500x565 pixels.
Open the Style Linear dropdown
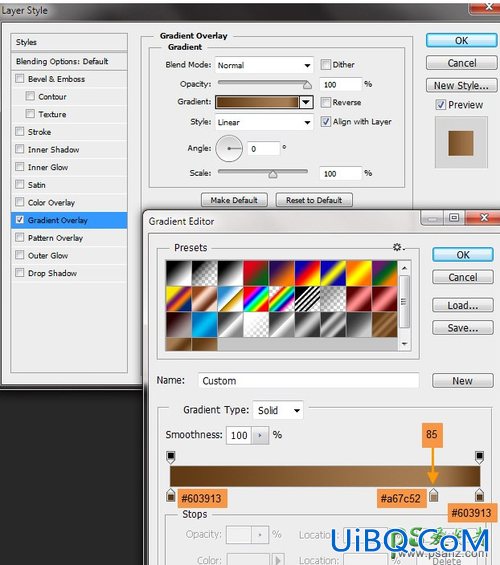pos(264,122)
